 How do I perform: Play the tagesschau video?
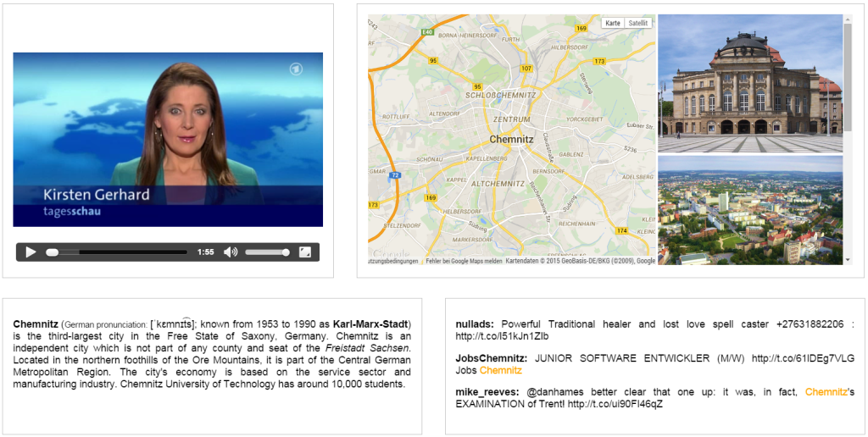point(31,252)
